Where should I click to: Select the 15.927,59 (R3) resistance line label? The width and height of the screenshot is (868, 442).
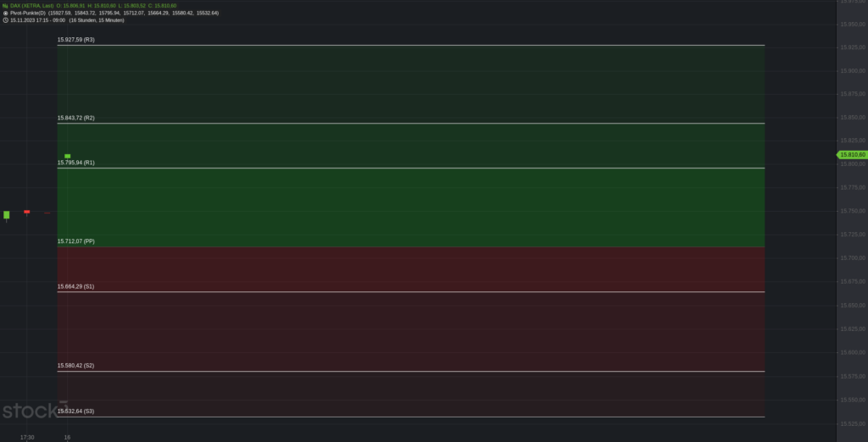coord(75,40)
